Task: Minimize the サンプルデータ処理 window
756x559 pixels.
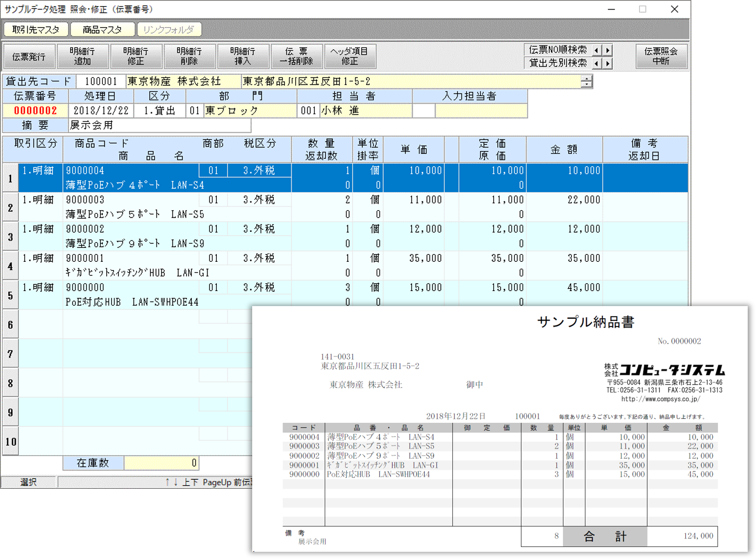Action: pos(611,9)
